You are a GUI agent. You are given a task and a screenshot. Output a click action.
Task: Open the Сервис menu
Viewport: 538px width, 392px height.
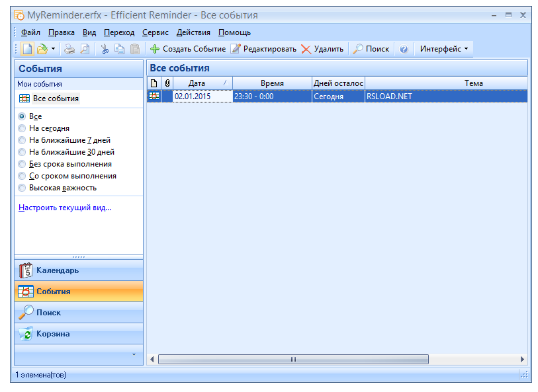156,32
